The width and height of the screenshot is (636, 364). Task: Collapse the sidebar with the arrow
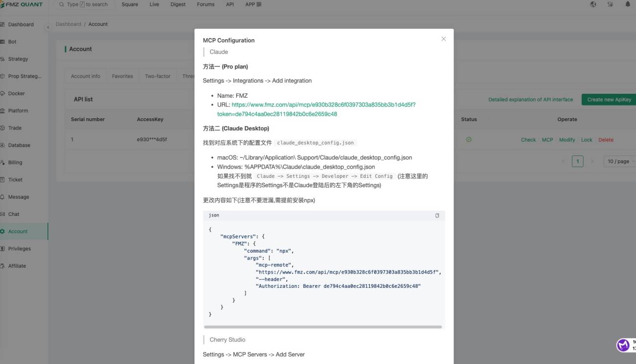coord(48,27)
